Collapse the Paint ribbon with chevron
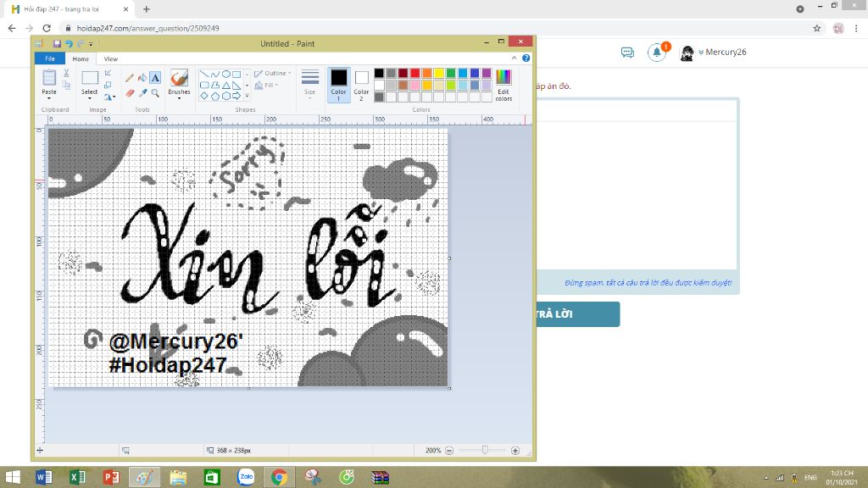 (x=515, y=58)
